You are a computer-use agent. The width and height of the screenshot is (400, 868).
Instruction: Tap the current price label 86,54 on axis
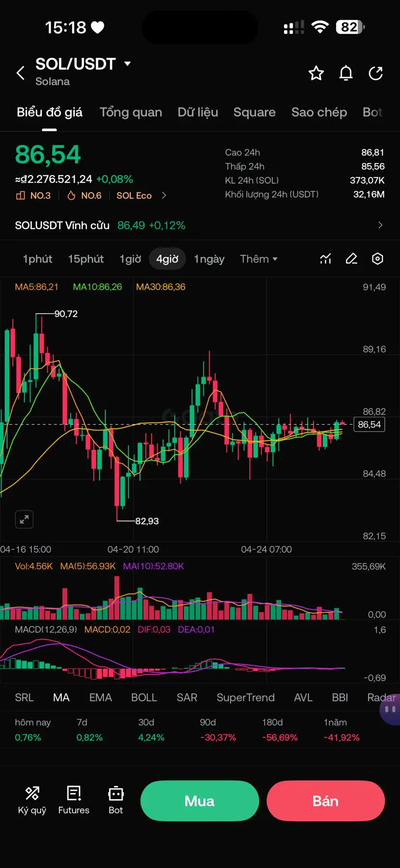(x=369, y=425)
